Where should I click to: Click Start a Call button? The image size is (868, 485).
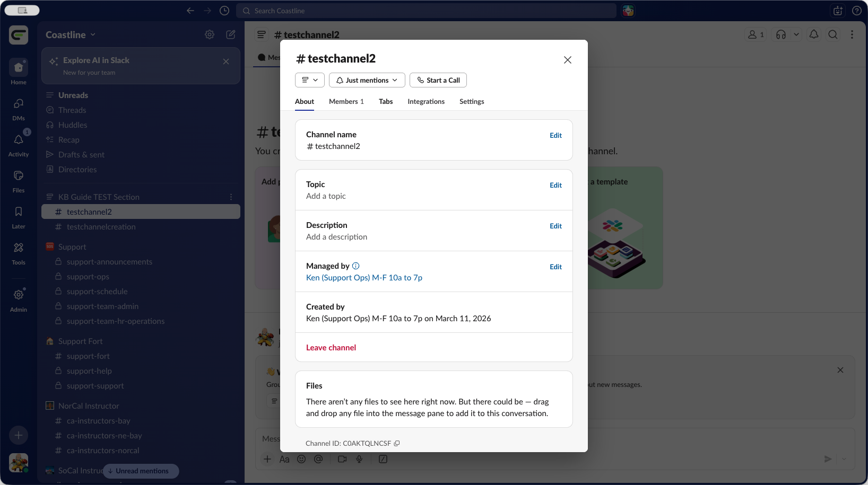(438, 80)
